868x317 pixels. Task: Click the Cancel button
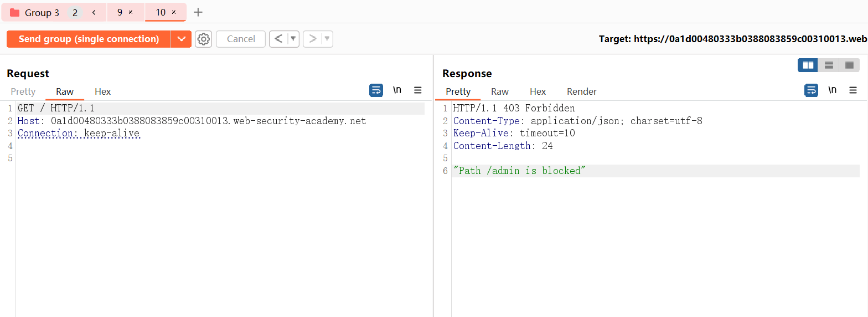(241, 39)
